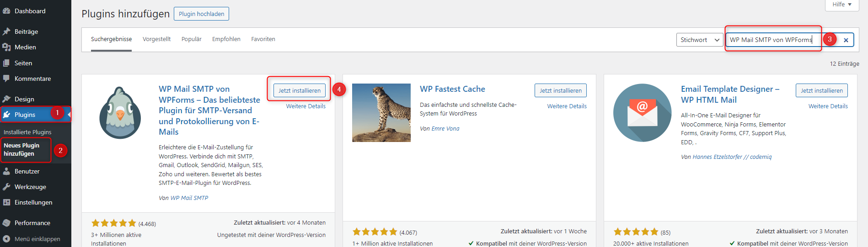Viewport: 868px width, 247px height.
Task: Install WP Mail SMTP with Jetzt installieren
Action: (x=300, y=90)
